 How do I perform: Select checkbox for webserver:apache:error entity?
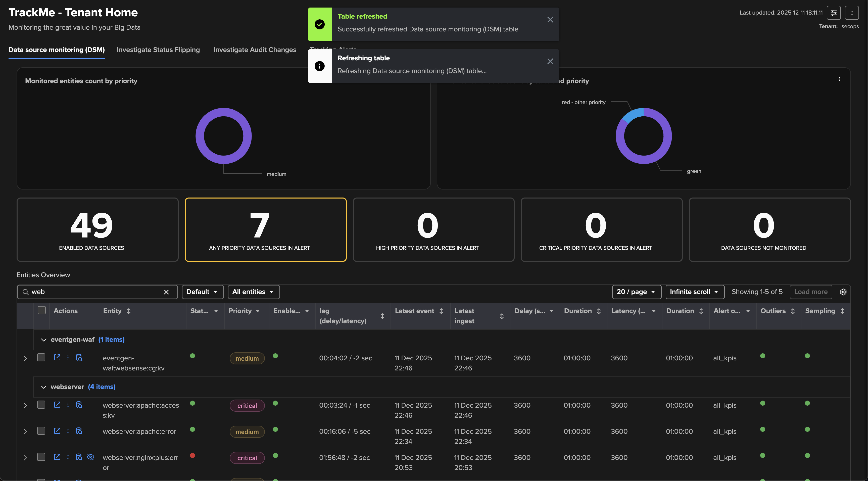point(41,431)
